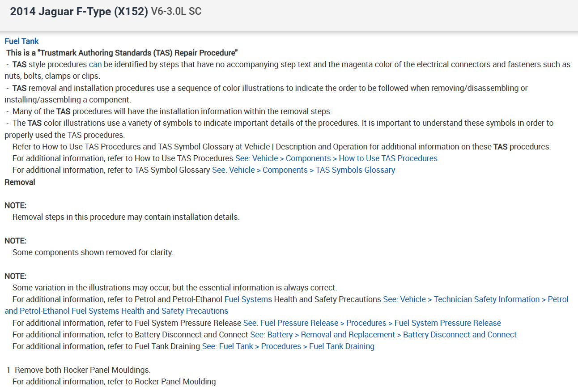Click step 1 "Remove both Rocker Panel Mouldings"
The width and height of the screenshot is (578, 392).
click(x=83, y=370)
